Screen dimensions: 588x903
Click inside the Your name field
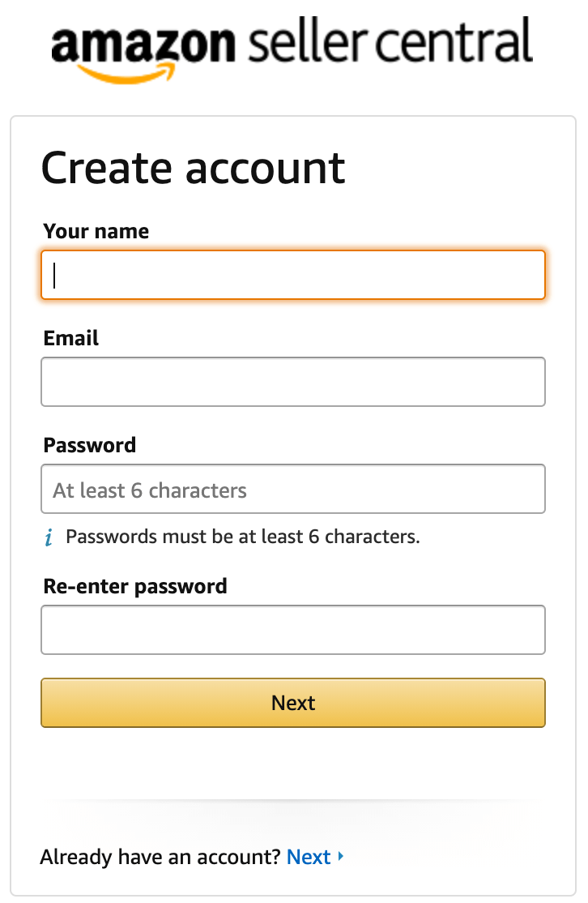[x=293, y=275]
